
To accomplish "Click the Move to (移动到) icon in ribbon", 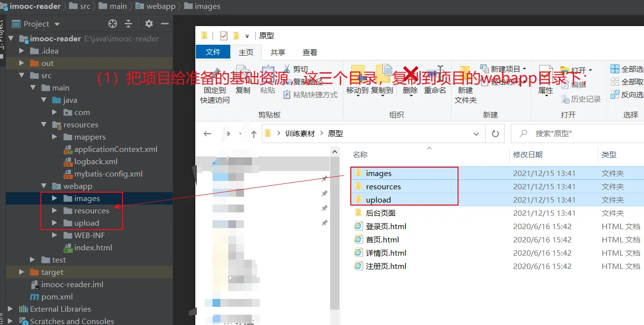I will 358,75.
